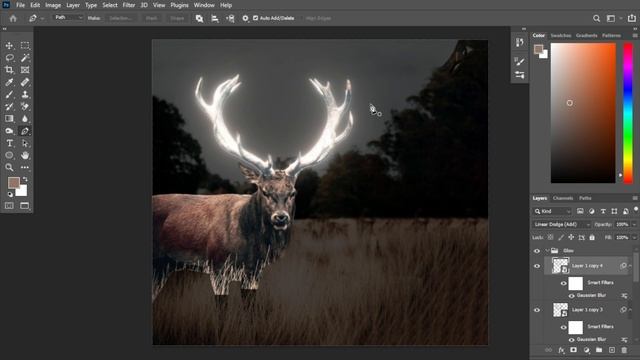Toggle Auto Add/Delete checkbox
The height and width of the screenshot is (360, 640).
[256, 18]
